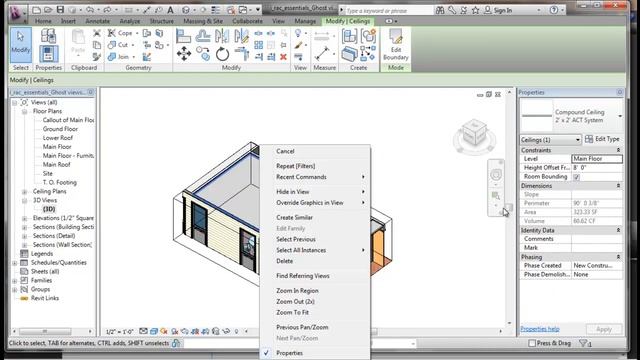Open Hide in View submenu
This screenshot has width=640, height=360.
pos(315,192)
